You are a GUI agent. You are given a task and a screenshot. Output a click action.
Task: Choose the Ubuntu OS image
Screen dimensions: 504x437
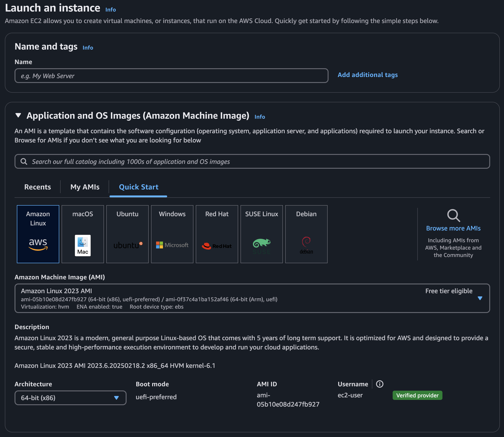127,234
